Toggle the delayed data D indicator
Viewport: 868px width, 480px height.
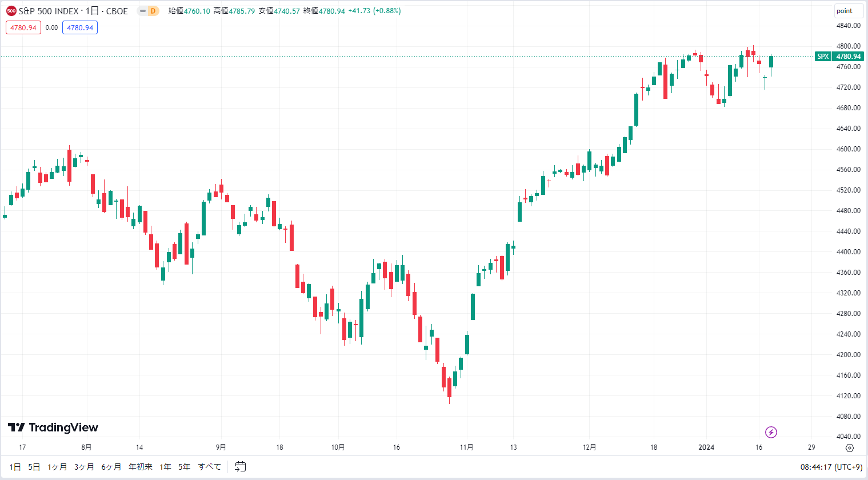click(153, 11)
